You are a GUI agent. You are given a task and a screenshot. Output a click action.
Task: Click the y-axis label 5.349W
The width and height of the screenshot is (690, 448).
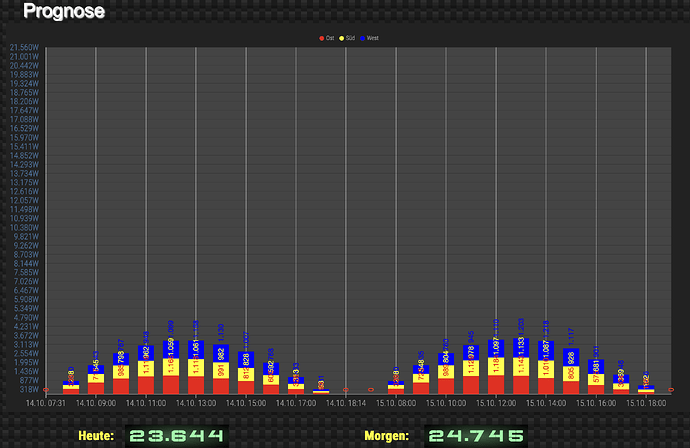[26, 308]
